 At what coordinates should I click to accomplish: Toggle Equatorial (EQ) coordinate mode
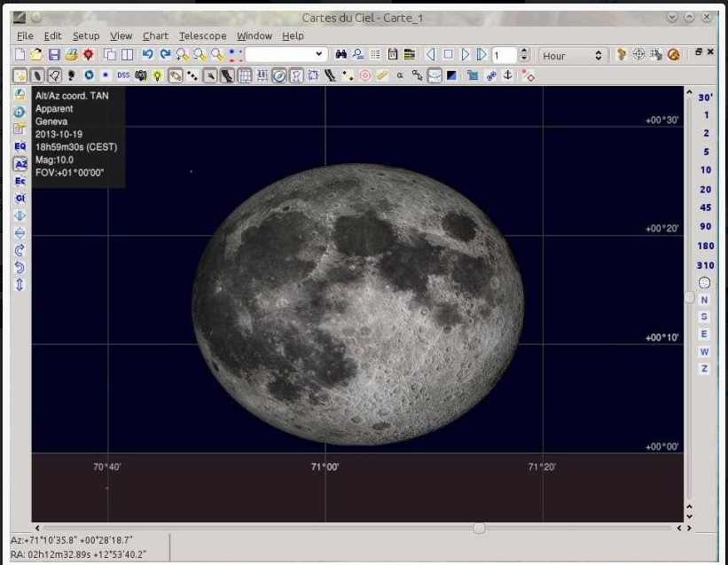click(20, 146)
